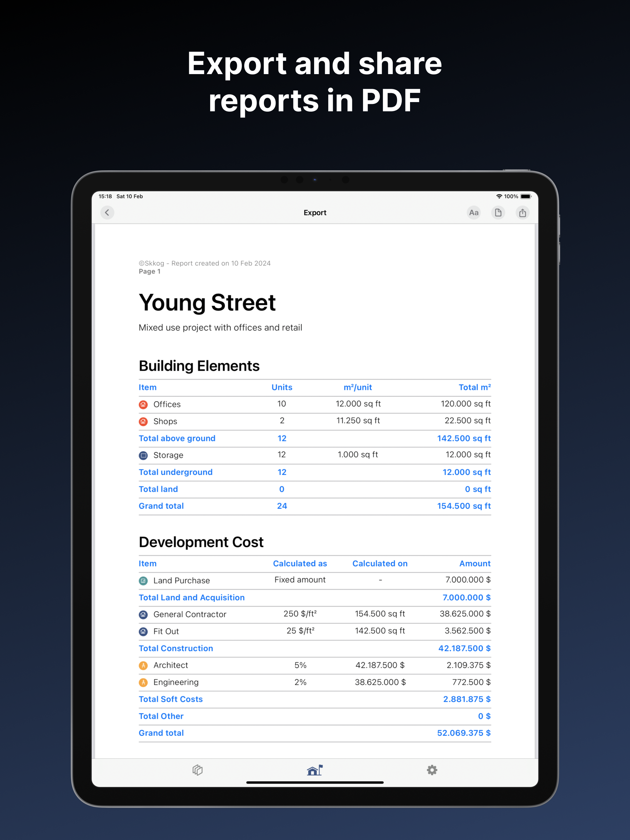Click the Offices row icon
630x840 pixels.
pos(143,404)
